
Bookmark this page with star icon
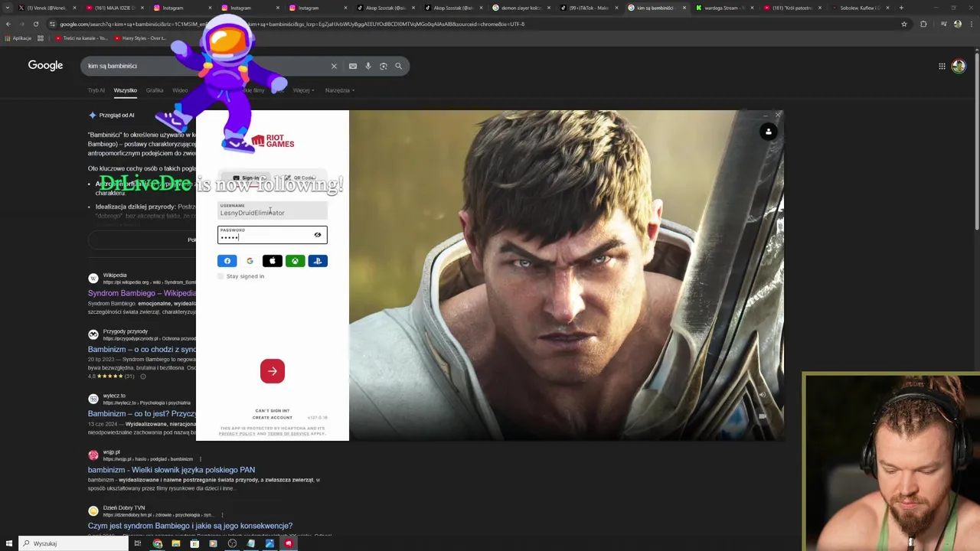pyautogui.click(x=904, y=24)
